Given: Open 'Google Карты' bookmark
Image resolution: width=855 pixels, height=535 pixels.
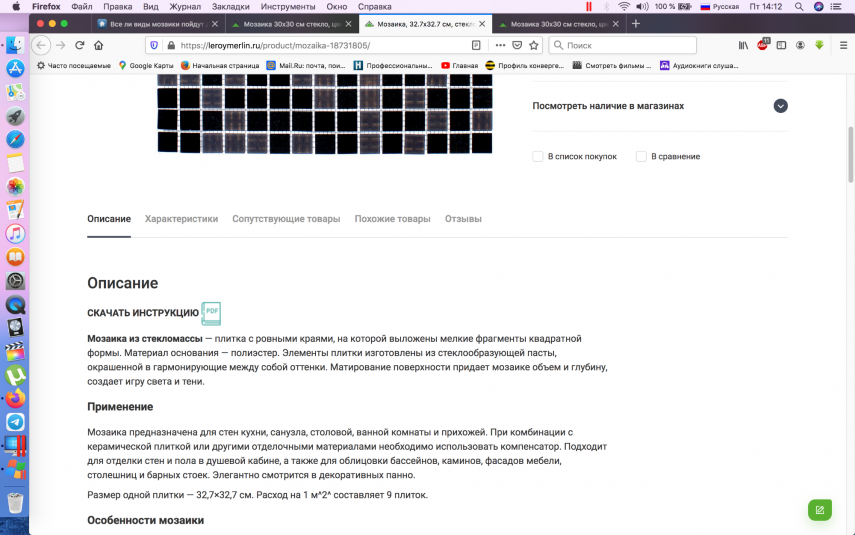Looking at the screenshot, I should click(x=146, y=65).
